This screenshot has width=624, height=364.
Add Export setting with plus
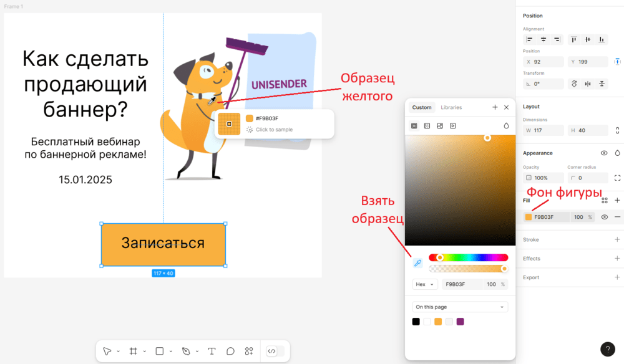click(617, 277)
